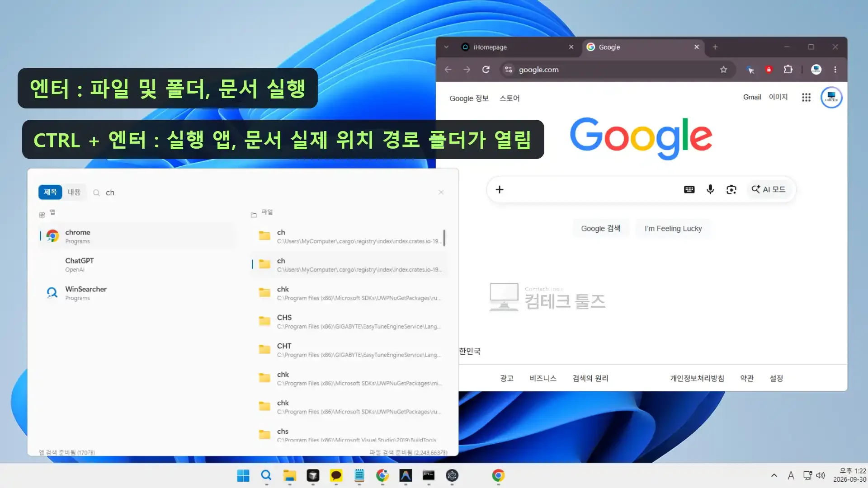Image resolution: width=868 pixels, height=488 pixels.
Task: Open a new Chrome tab
Action: click(x=715, y=47)
